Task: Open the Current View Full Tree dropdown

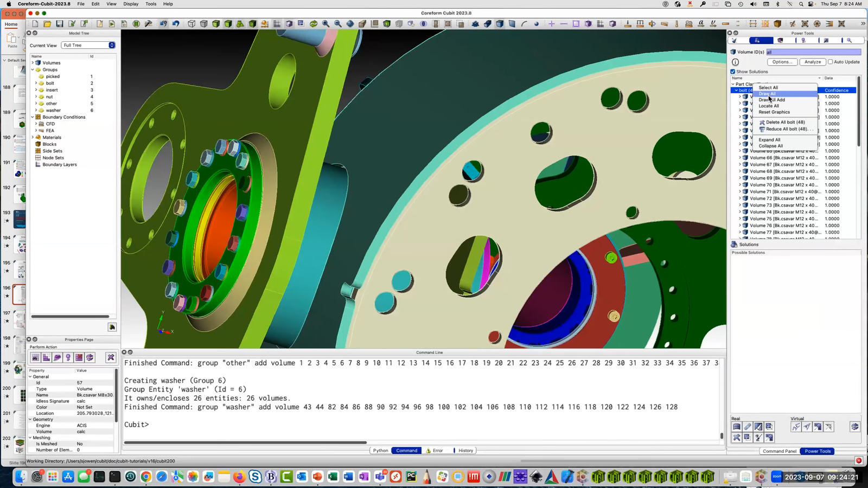Action: (x=88, y=45)
